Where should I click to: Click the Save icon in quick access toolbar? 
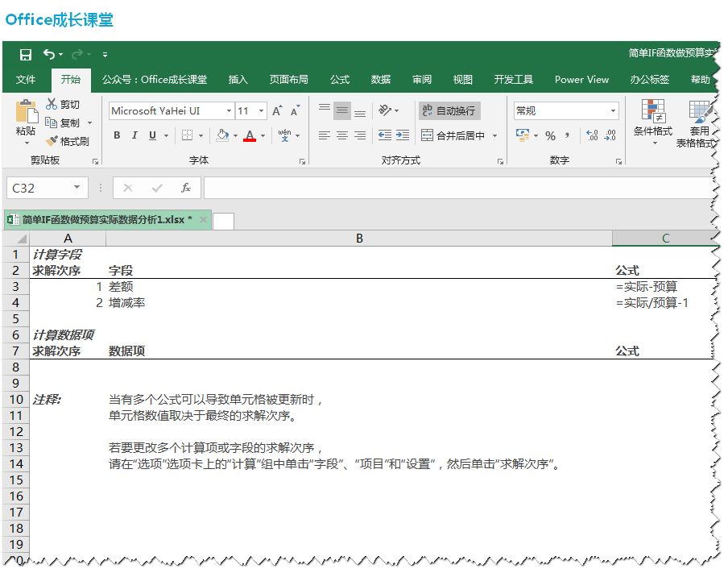point(26,55)
